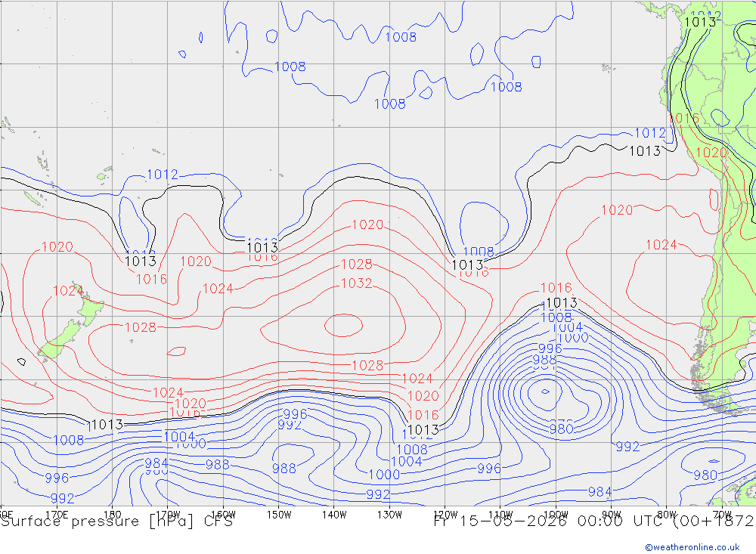Click the blue 1000 isobar label above 992

pos(384,475)
